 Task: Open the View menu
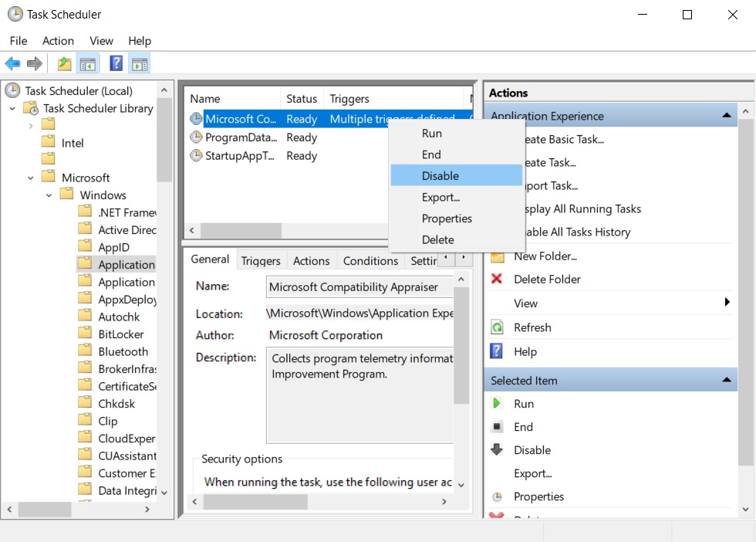(x=101, y=41)
